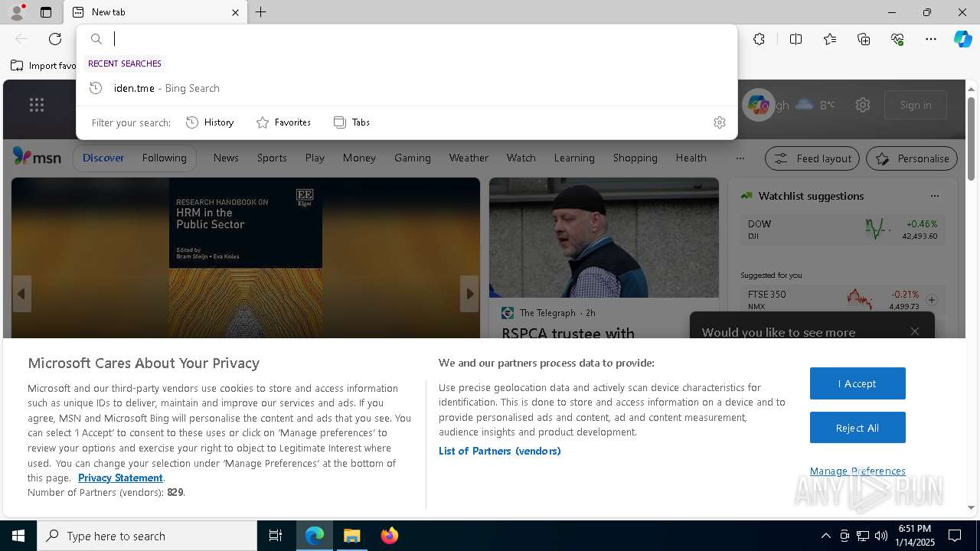Toggle the split screen icon

coord(795,39)
